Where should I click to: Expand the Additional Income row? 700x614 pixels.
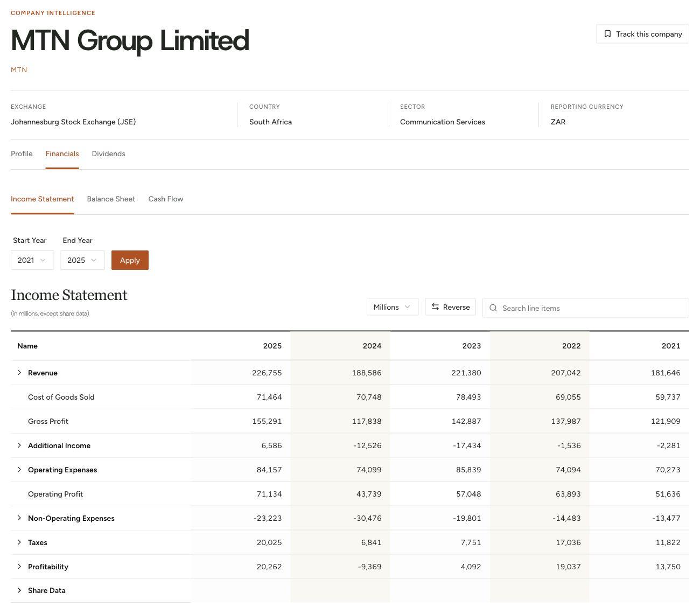19,445
